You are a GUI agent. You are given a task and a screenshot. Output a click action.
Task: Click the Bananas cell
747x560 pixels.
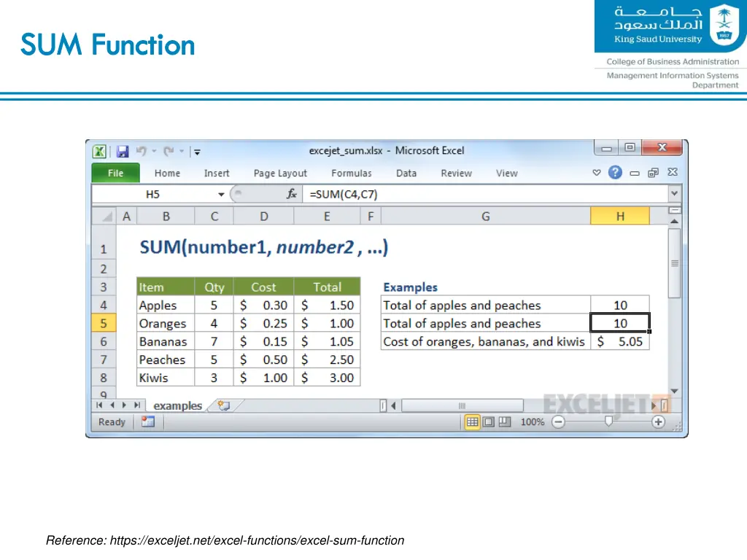click(166, 341)
